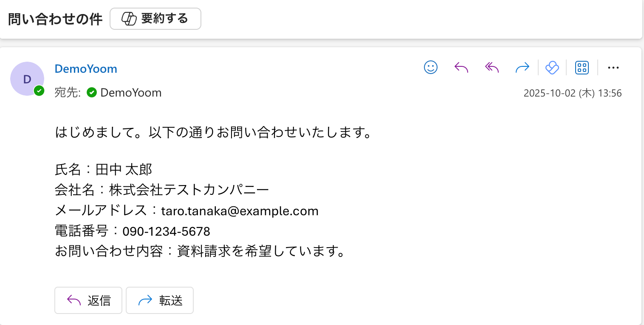
Task: Click the 返信 button below the message
Action: point(88,300)
